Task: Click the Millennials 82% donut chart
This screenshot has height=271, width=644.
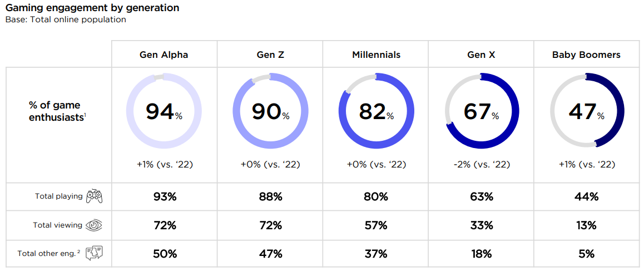Action: tap(376, 111)
